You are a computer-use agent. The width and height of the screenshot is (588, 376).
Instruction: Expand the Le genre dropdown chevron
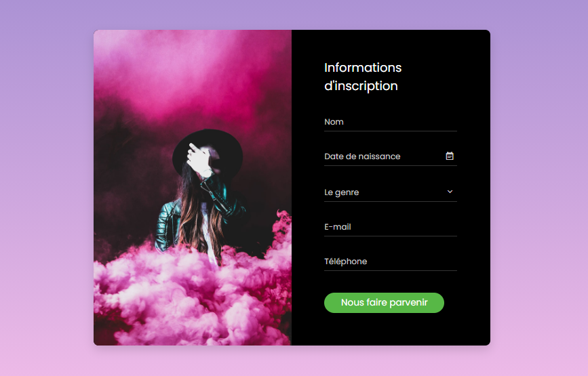(x=450, y=192)
